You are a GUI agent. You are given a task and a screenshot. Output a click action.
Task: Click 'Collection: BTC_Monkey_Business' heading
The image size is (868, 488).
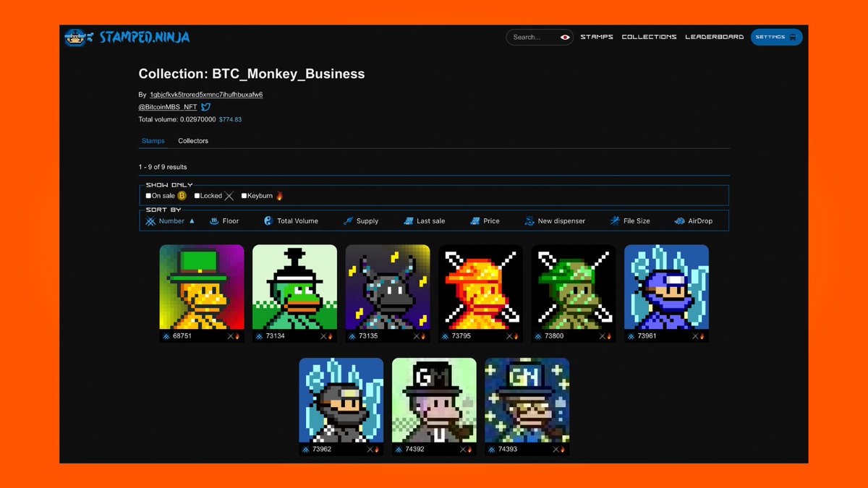252,74
